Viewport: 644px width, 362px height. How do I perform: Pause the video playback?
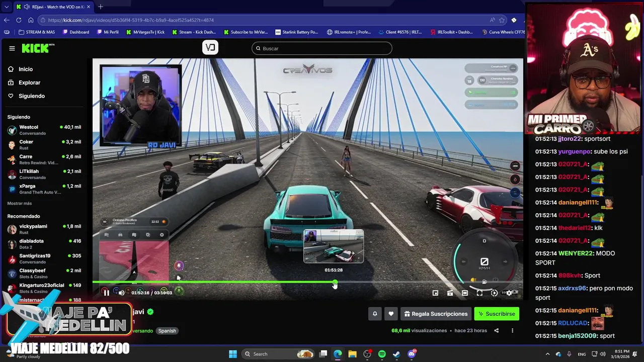coord(106,293)
